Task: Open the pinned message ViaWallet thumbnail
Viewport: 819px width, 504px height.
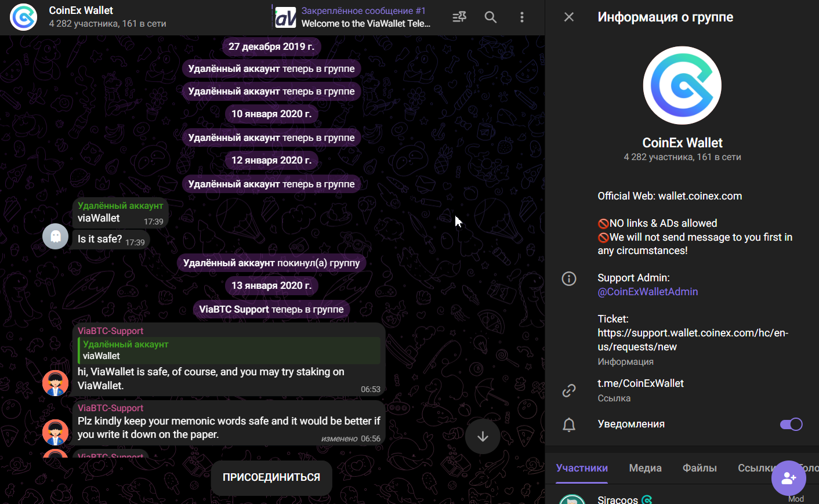Action: (285, 17)
